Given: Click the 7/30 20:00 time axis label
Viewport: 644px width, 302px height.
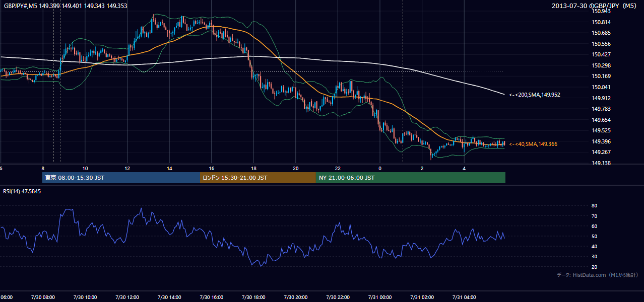Looking at the screenshot, I should [x=296, y=297].
